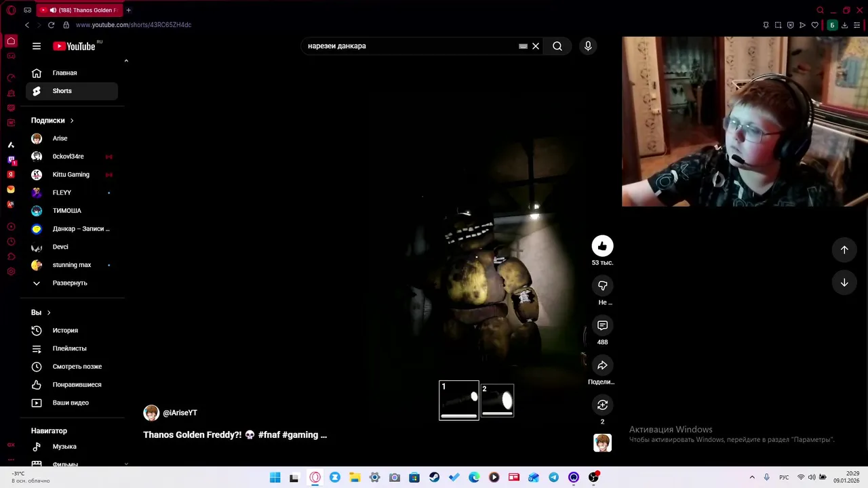Open Понравившиеся liked videos
Viewport: 868px width, 488px height.
click(72, 384)
